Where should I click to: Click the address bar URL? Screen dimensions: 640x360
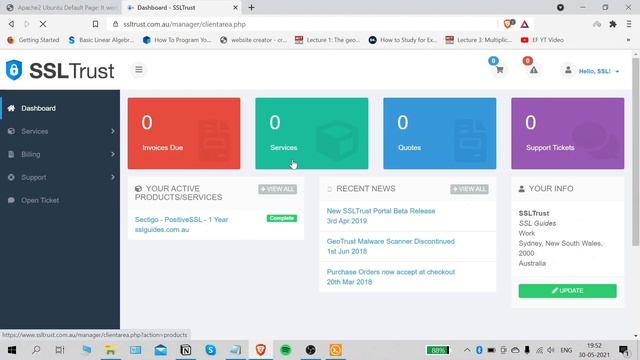(184, 24)
